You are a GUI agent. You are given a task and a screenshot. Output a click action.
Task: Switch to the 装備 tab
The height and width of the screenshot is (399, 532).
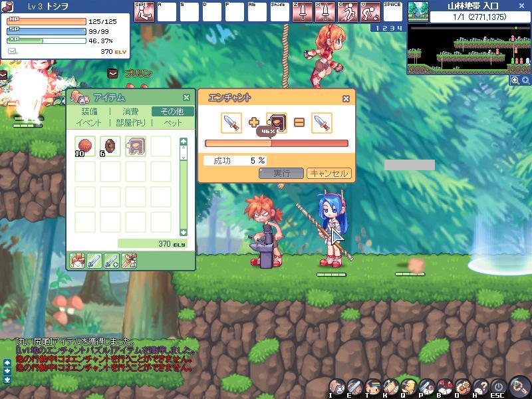pos(89,111)
